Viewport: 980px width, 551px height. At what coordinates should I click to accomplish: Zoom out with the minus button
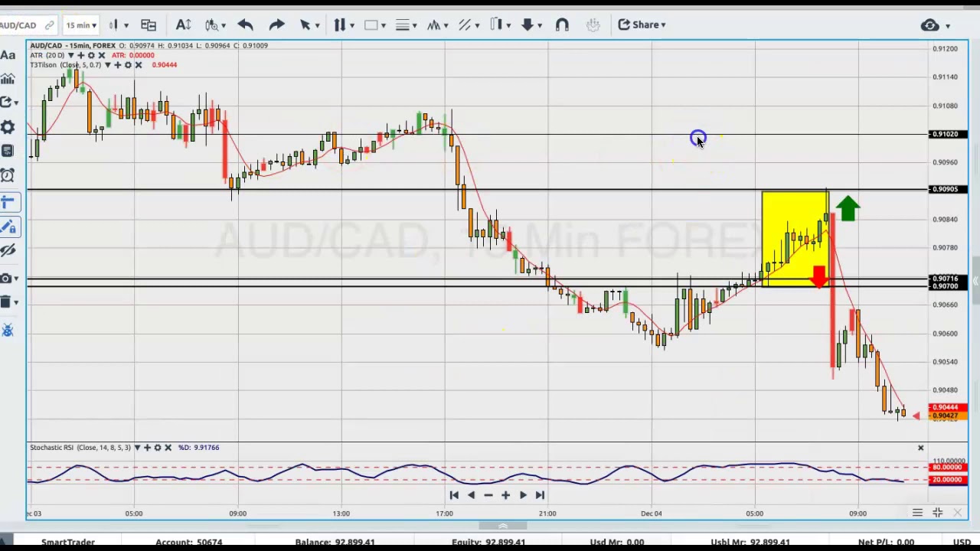[x=488, y=495]
